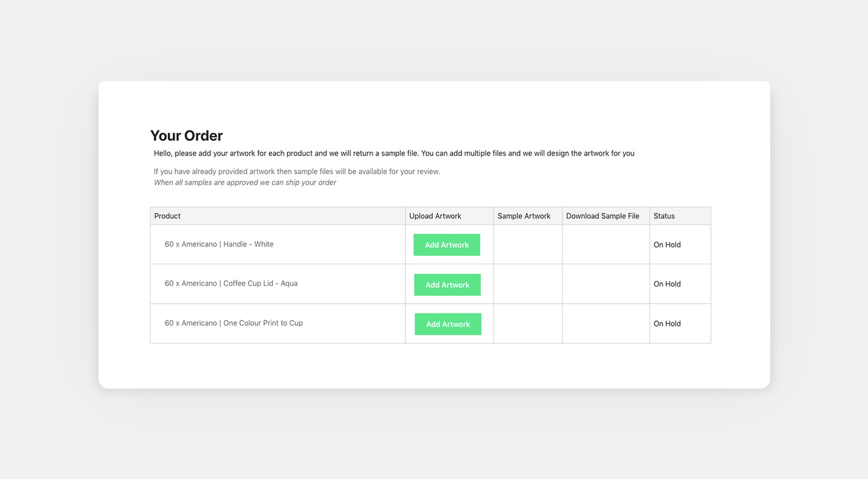
Task: Add artwork for Handle - White product
Action: [447, 245]
